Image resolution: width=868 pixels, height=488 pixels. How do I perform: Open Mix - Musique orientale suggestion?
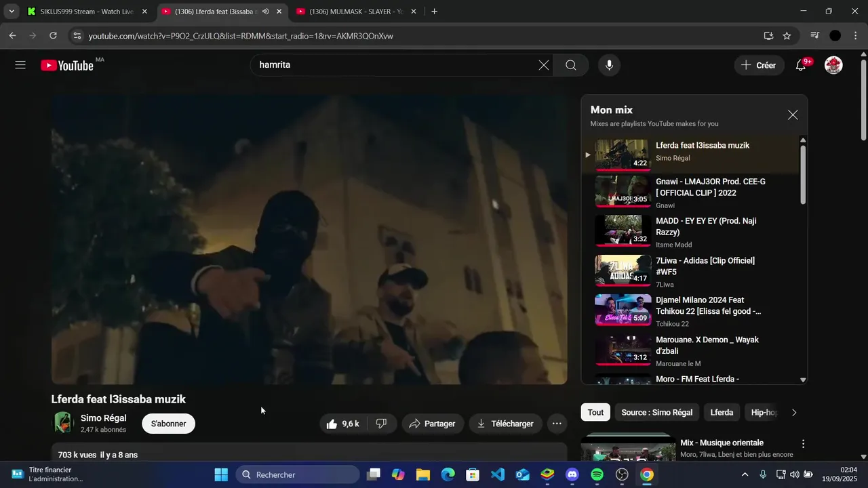click(722, 443)
